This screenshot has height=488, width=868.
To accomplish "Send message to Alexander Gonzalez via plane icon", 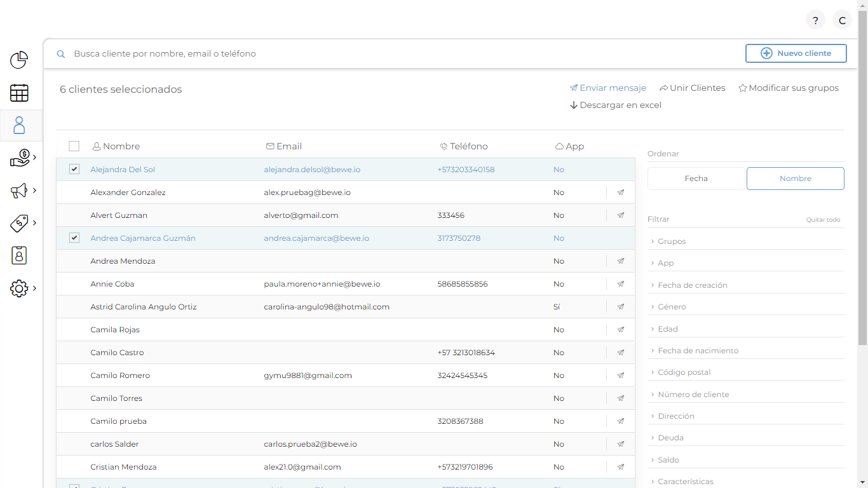I will tap(621, 193).
